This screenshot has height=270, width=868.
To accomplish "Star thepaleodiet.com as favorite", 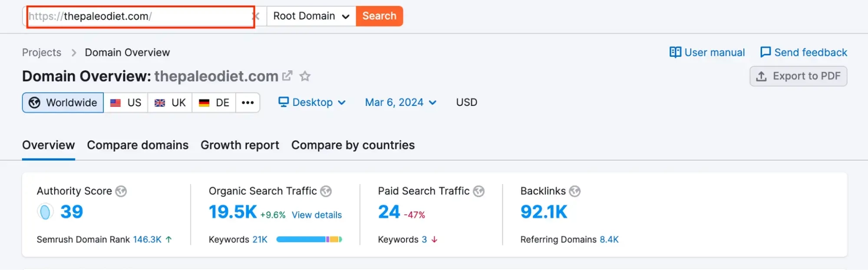I will tap(305, 76).
